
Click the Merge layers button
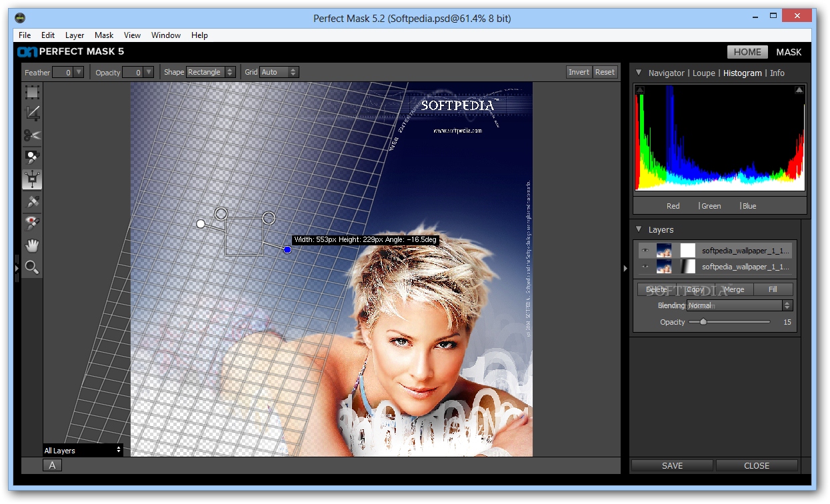point(734,289)
